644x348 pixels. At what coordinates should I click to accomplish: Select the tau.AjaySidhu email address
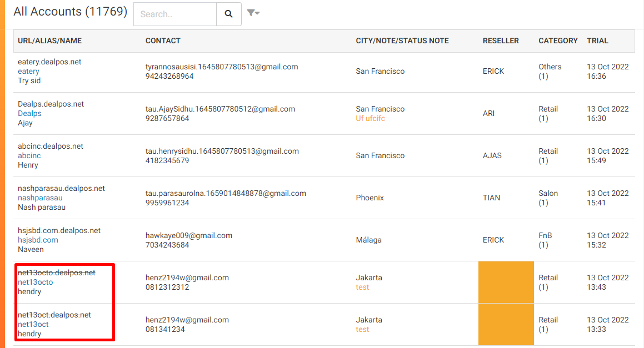(220, 109)
